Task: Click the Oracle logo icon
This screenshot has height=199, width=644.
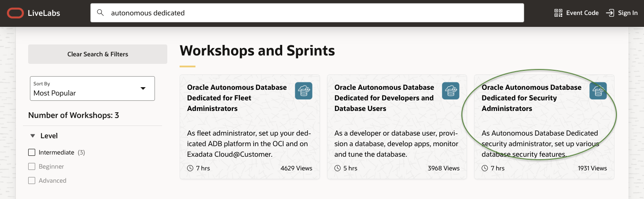Action: pos(15,13)
